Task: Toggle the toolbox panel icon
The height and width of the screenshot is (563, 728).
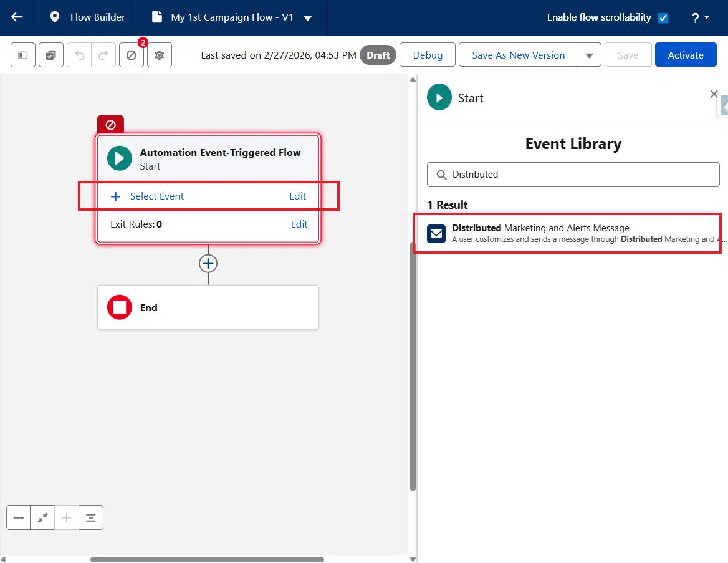Action: click(x=23, y=55)
